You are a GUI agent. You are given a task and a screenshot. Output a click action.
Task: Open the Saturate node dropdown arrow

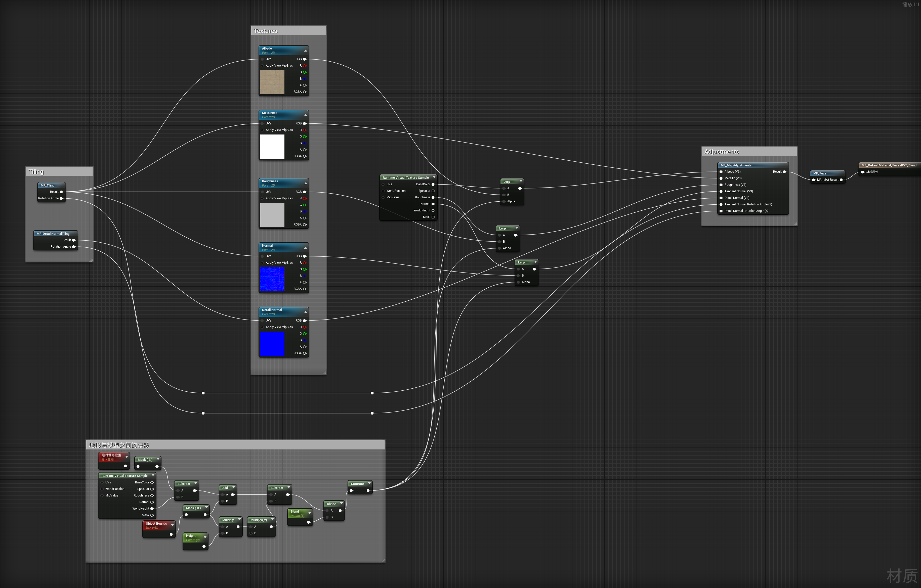click(x=369, y=484)
